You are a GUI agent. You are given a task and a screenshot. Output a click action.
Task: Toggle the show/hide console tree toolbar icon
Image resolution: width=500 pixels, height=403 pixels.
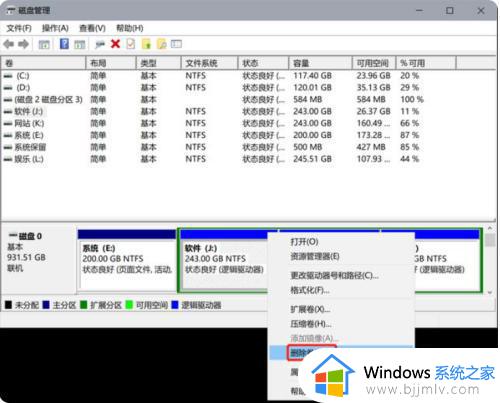(x=44, y=44)
